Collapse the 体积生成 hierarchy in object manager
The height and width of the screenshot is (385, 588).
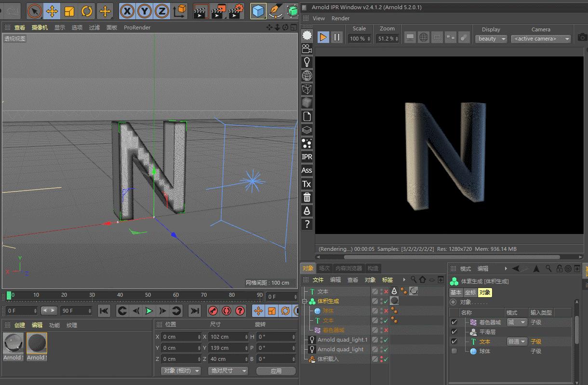point(304,301)
